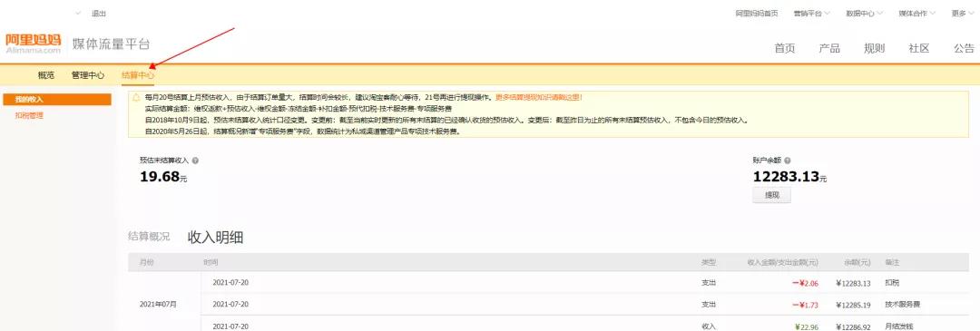Click amount -¥2.06
Viewport: 980px width, 331px height.
tap(805, 283)
